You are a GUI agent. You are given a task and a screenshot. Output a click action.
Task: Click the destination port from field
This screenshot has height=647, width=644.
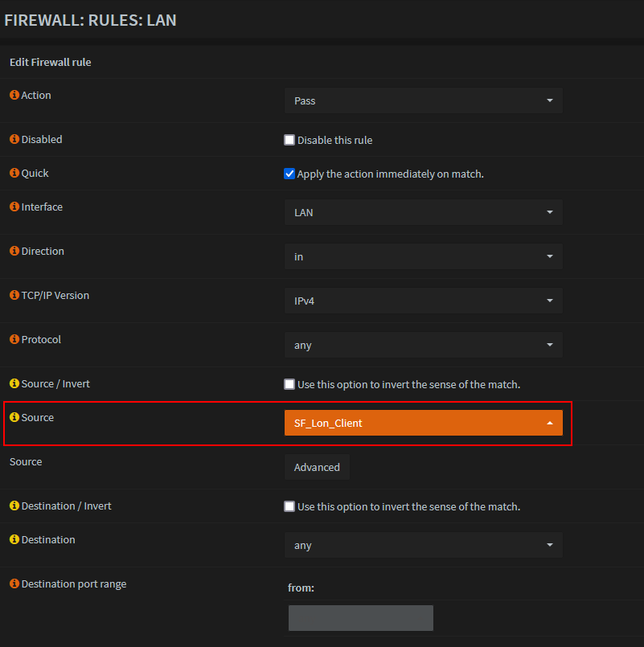360,618
